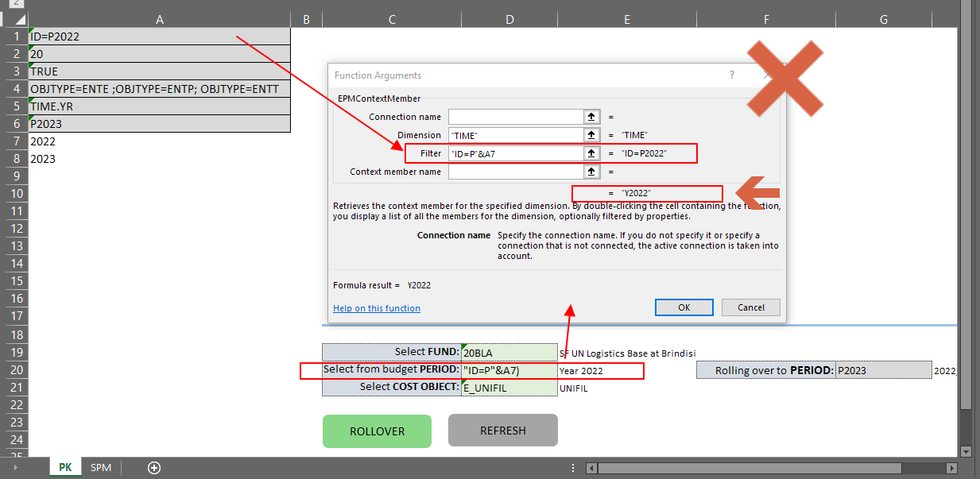
Task: Click the Context member name range selector icon
Action: (592, 172)
